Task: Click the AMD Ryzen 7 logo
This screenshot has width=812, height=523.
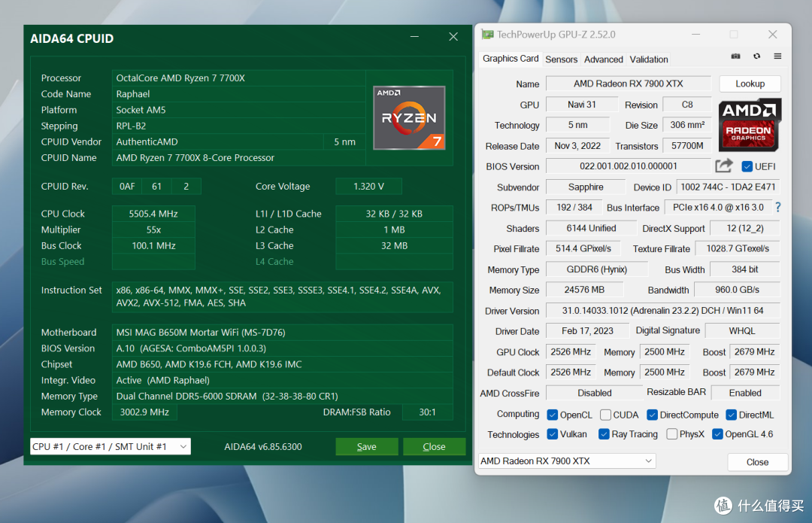Action: [x=409, y=118]
